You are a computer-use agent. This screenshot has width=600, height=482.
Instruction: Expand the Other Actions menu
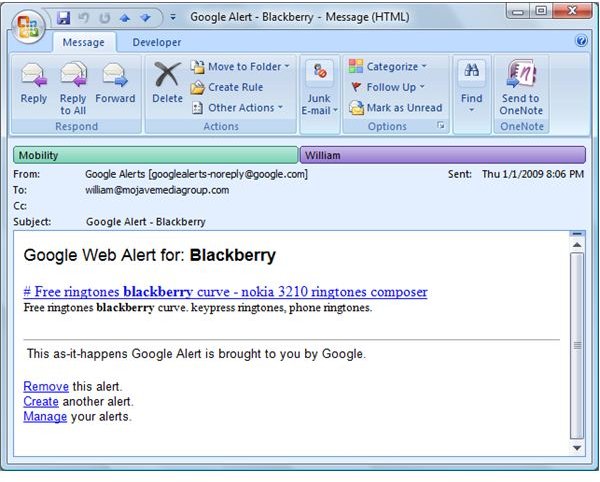(x=237, y=108)
